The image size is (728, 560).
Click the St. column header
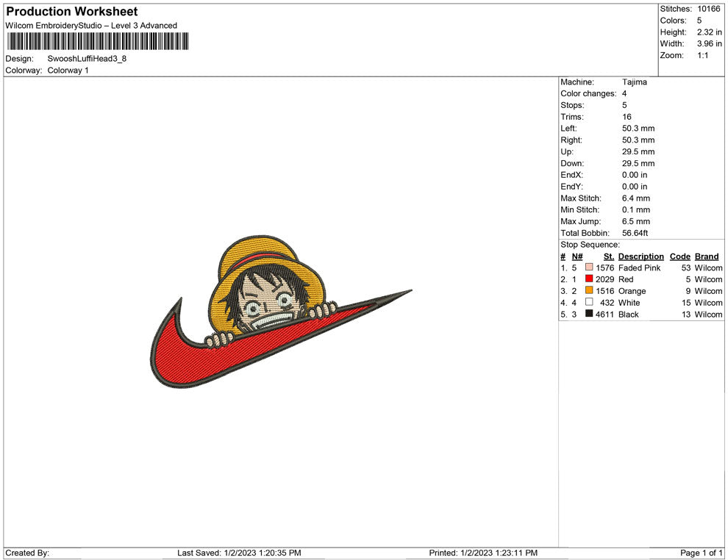[608, 256]
